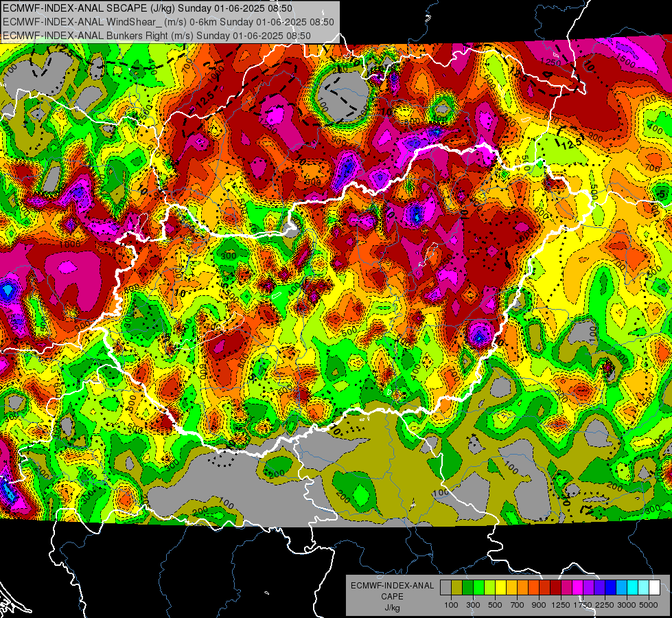Image resolution: width=672 pixels, height=618 pixels.
Task: Click the SBCAPE (J/kg) title line
Action: coord(148,8)
